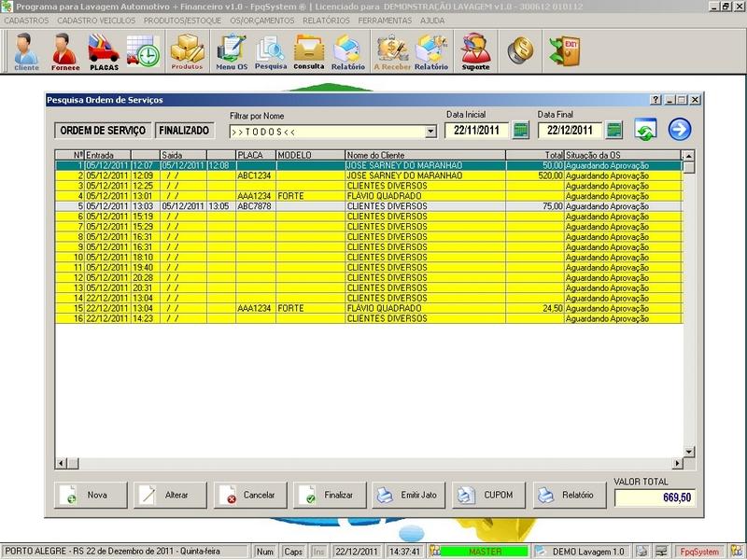Click the status bar icon right of FpqSystem
The height and width of the screenshot is (560, 747).
737,552
